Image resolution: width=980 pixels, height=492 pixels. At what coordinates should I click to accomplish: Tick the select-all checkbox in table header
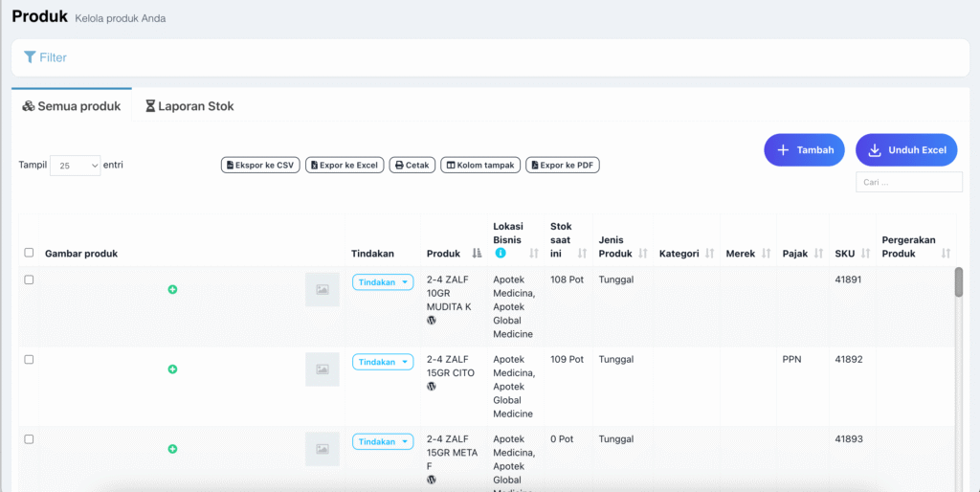[x=29, y=254]
